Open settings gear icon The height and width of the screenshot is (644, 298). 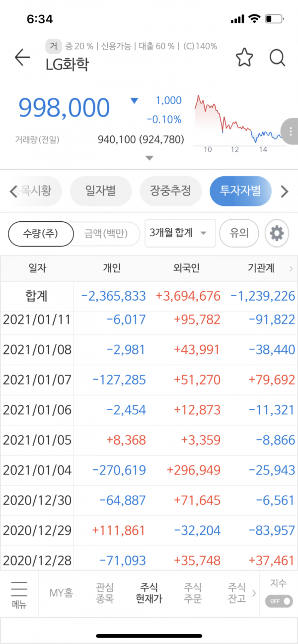tap(277, 233)
